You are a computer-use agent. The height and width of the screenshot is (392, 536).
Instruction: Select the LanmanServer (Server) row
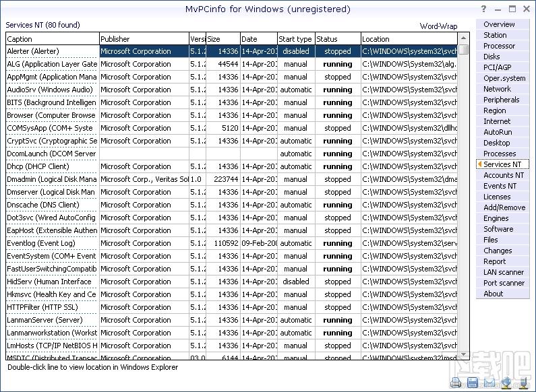[232, 321]
